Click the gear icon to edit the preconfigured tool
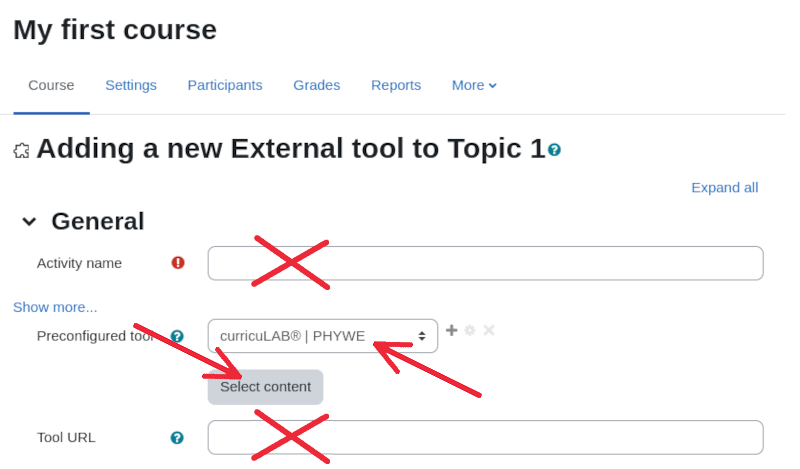This screenshot has width=800, height=469. click(x=470, y=330)
